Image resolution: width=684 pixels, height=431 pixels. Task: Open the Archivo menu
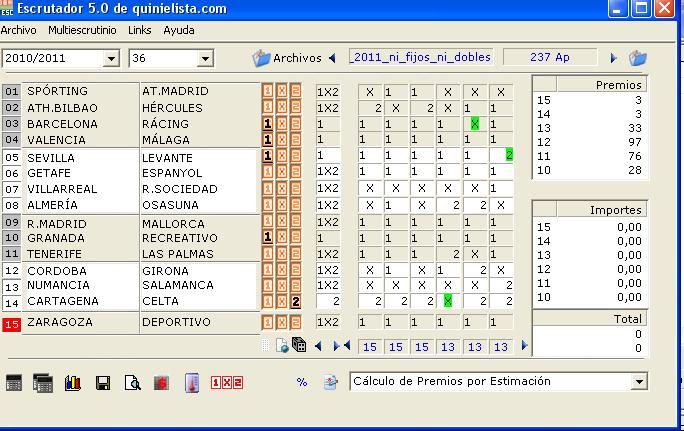(x=18, y=30)
